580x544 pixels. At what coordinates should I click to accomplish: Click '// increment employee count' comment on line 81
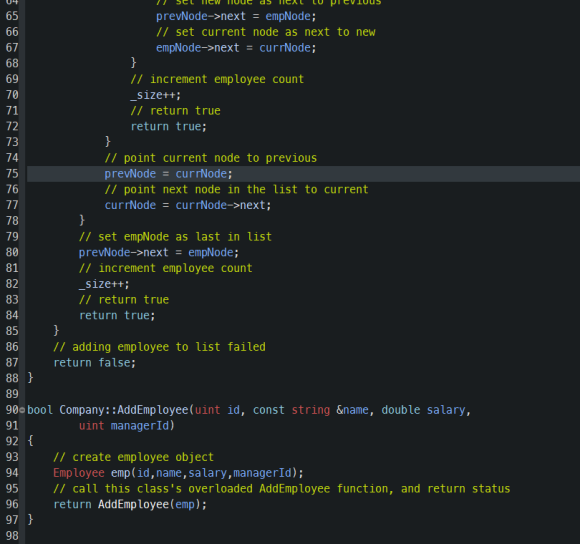(x=166, y=268)
